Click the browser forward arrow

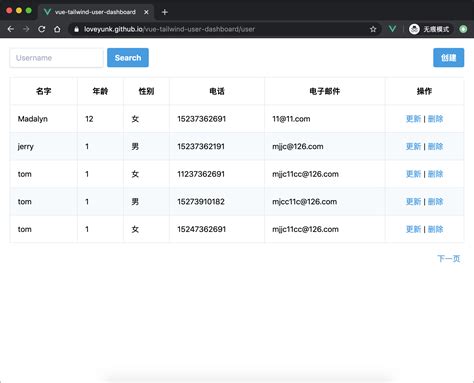[x=26, y=29]
